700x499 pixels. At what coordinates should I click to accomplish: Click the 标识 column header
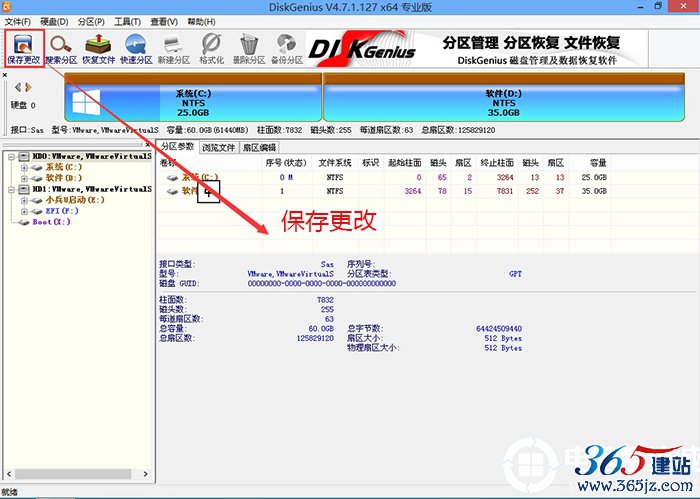[x=371, y=163]
